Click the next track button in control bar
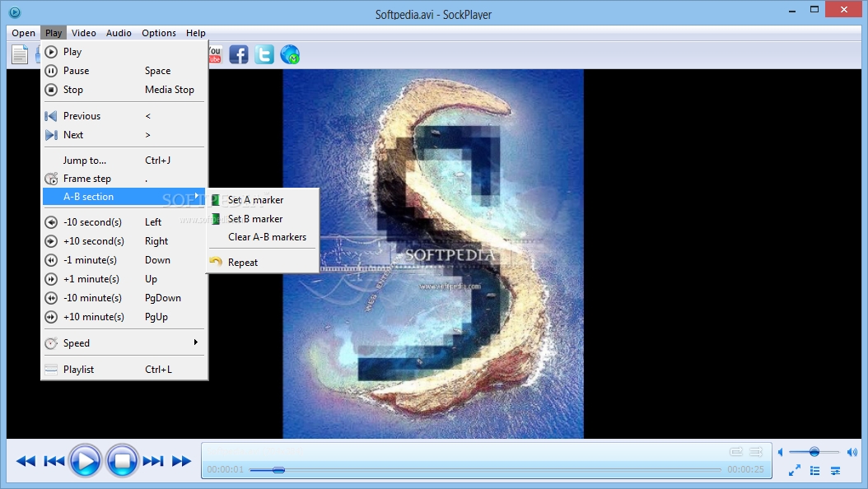 coord(153,461)
